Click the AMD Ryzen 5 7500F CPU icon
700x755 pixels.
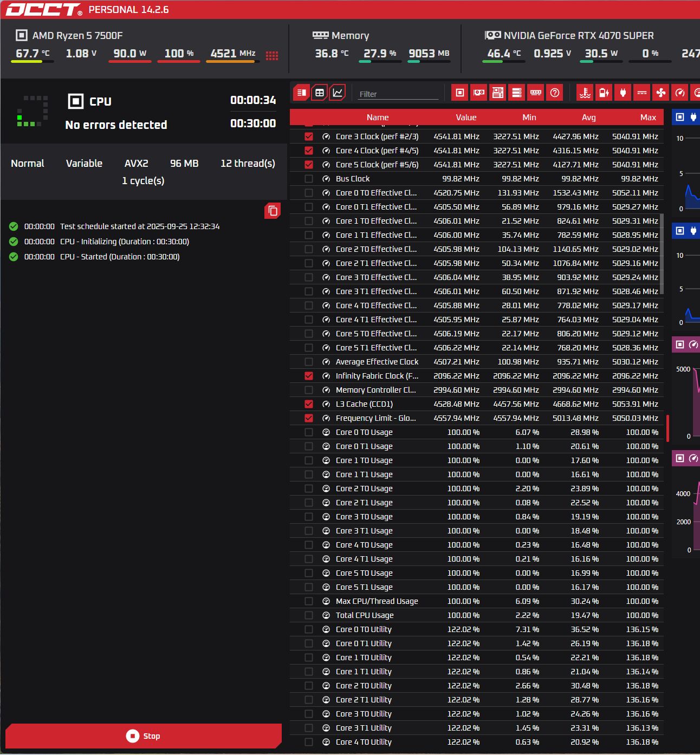21,35
